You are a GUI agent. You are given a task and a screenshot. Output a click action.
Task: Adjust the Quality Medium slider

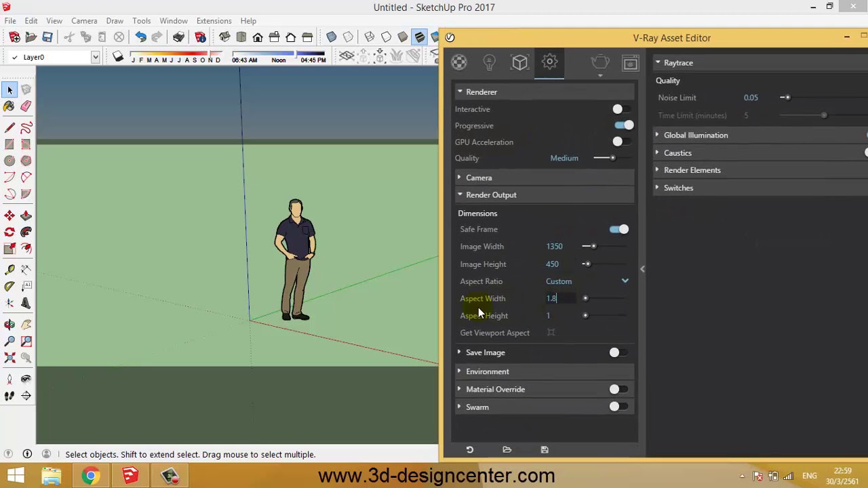click(612, 158)
